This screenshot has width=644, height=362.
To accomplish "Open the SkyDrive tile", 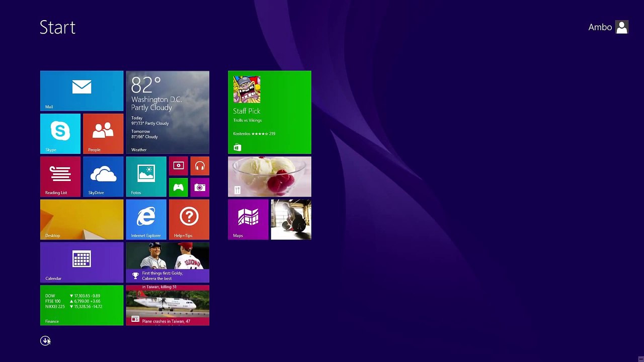I will click(x=103, y=176).
